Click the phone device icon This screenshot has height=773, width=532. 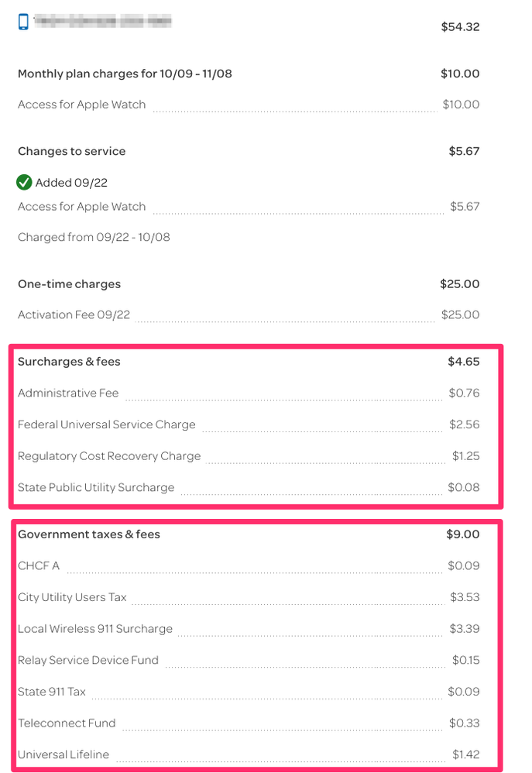23,22
